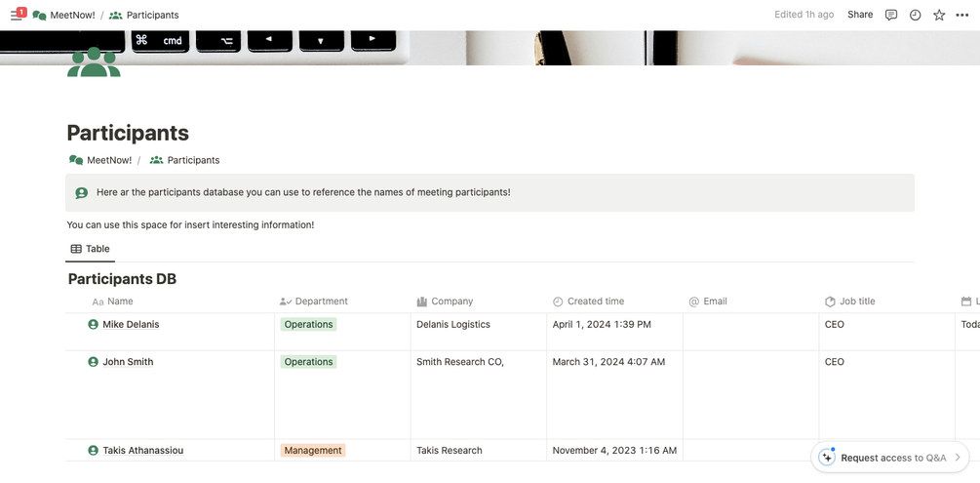The height and width of the screenshot is (483, 980).
Task: Open John Smith participant page
Action: pyautogui.click(x=128, y=362)
